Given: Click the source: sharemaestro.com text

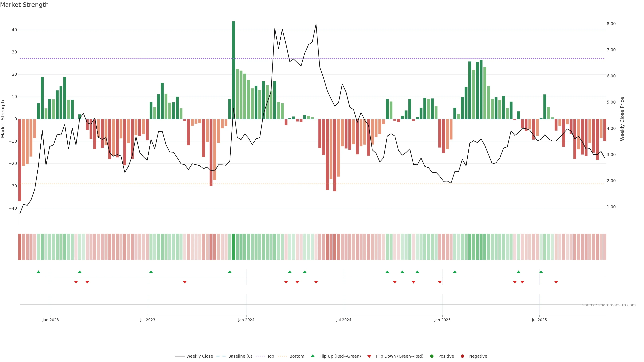Looking at the screenshot, I should [x=609, y=305].
